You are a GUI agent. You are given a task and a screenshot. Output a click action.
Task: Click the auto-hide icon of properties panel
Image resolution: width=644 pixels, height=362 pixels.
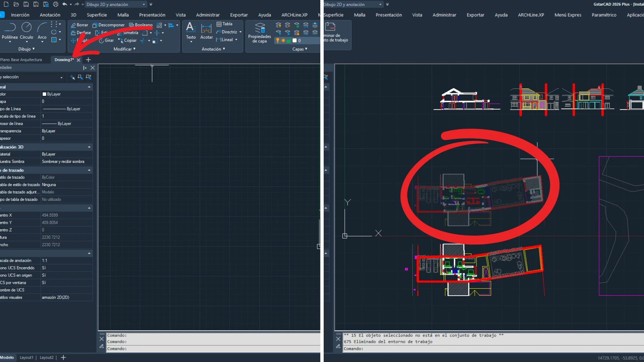[85, 68]
